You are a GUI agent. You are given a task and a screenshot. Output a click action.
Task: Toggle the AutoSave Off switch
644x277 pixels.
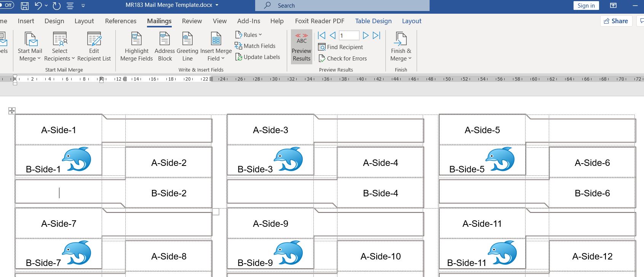(6, 5)
